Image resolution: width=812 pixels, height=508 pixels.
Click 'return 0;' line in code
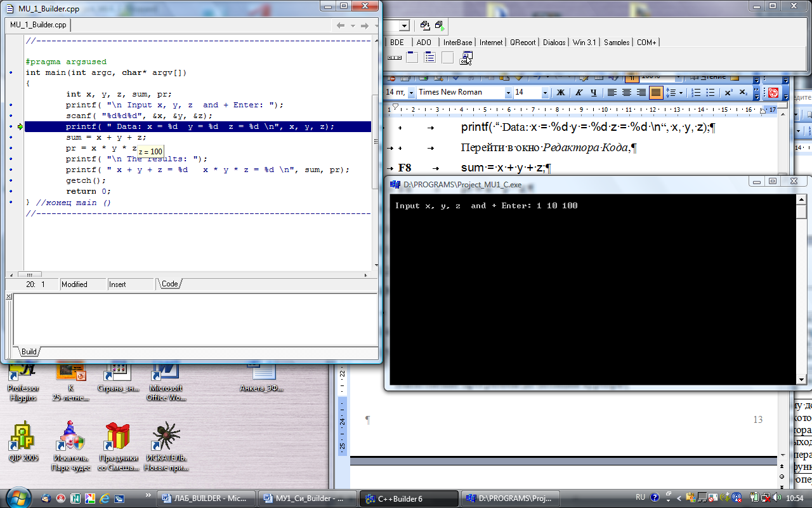click(x=88, y=191)
